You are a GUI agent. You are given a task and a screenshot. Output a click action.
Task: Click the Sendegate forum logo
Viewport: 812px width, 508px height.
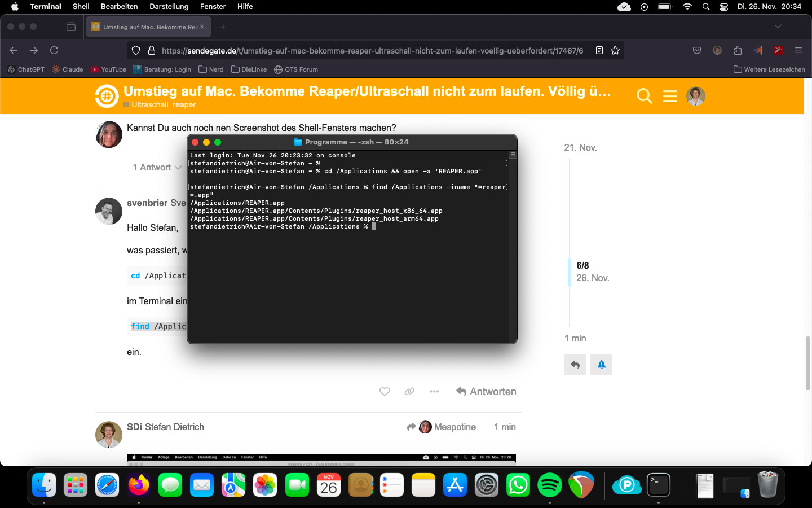click(106, 96)
